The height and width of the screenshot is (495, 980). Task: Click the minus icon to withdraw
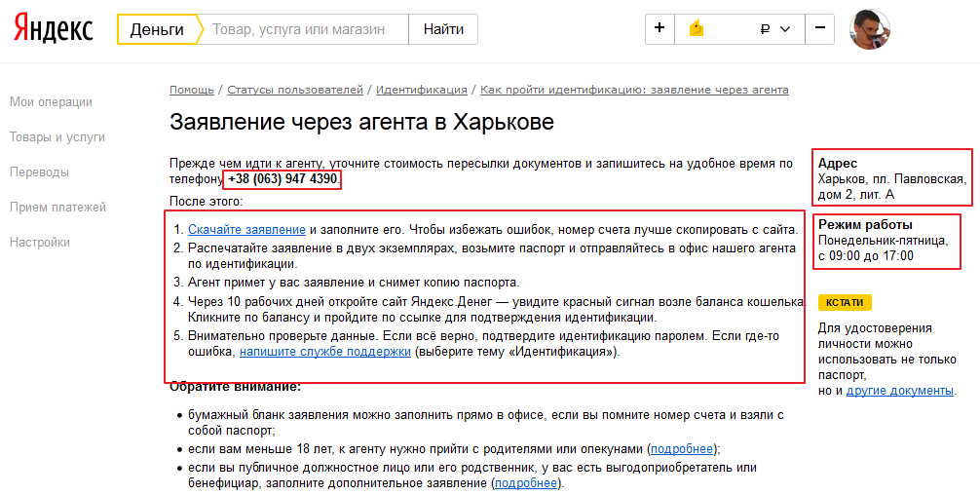[x=819, y=29]
